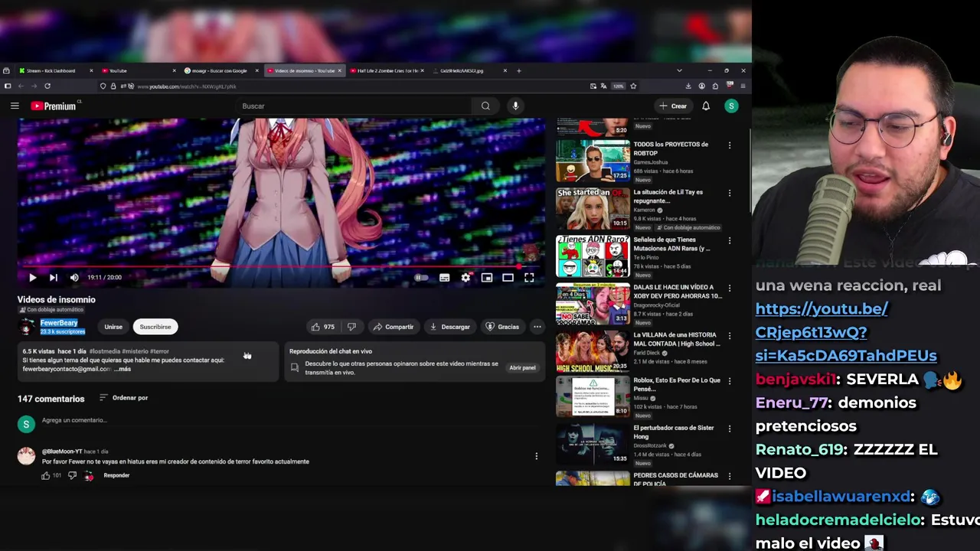This screenshot has width=980, height=551.
Task: Open menu for La situación de Lil Tay
Action: (x=729, y=193)
